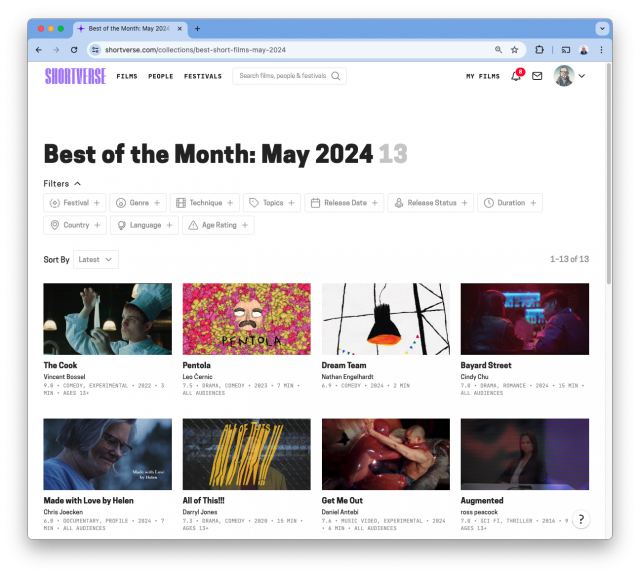Open the Films navigation menu item
Image resolution: width=640 pixels, height=576 pixels.
[127, 76]
